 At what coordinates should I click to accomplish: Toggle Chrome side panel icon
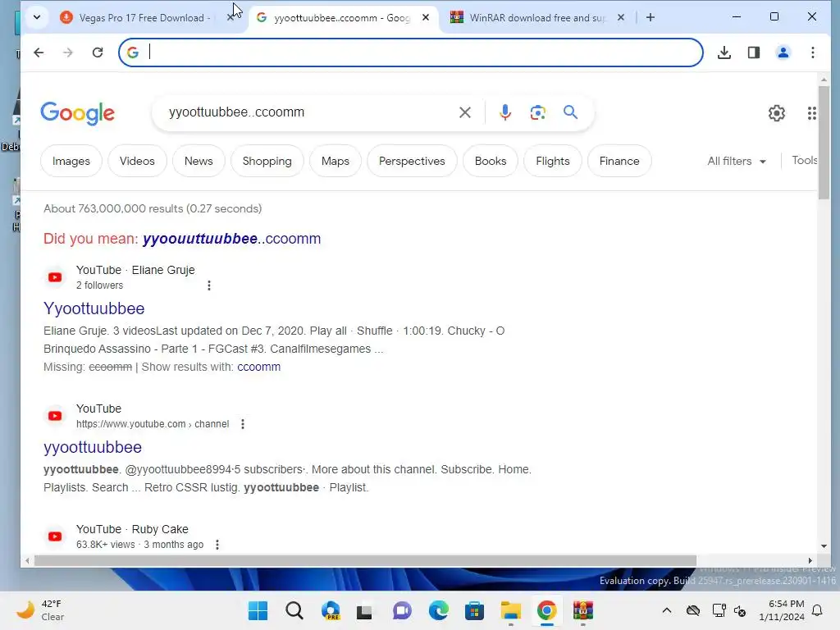pos(754,52)
